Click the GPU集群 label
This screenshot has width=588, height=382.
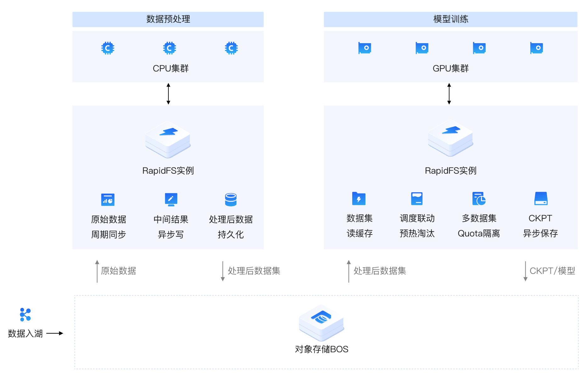450,68
